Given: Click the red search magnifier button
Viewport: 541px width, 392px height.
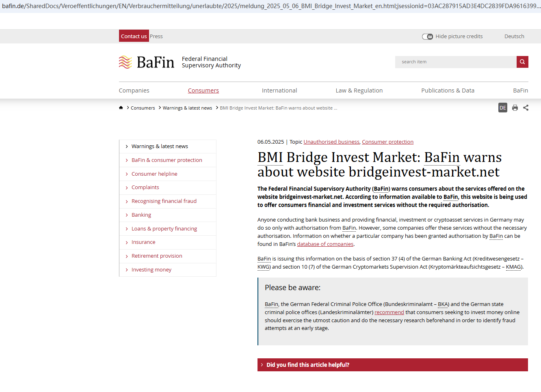Looking at the screenshot, I should [522, 62].
